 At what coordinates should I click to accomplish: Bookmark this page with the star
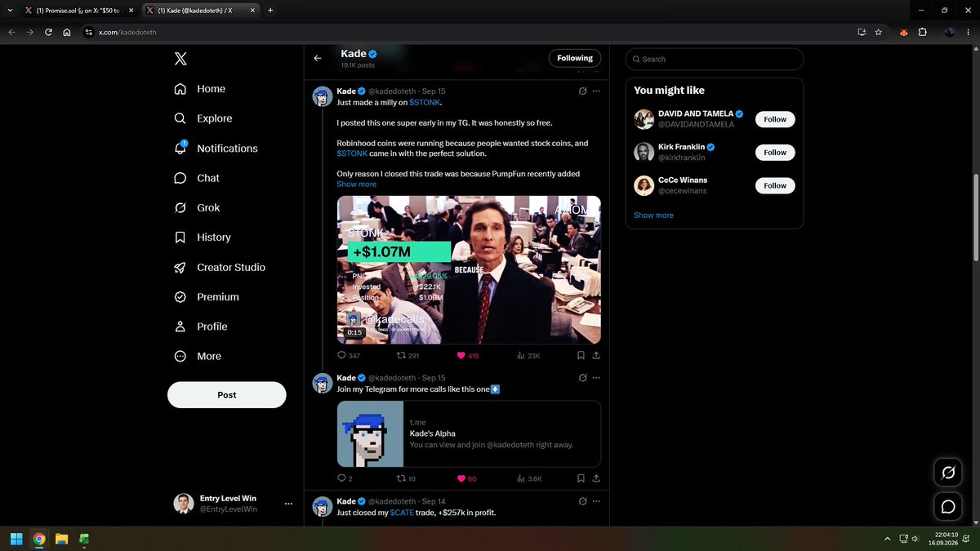click(x=878, y=32)
